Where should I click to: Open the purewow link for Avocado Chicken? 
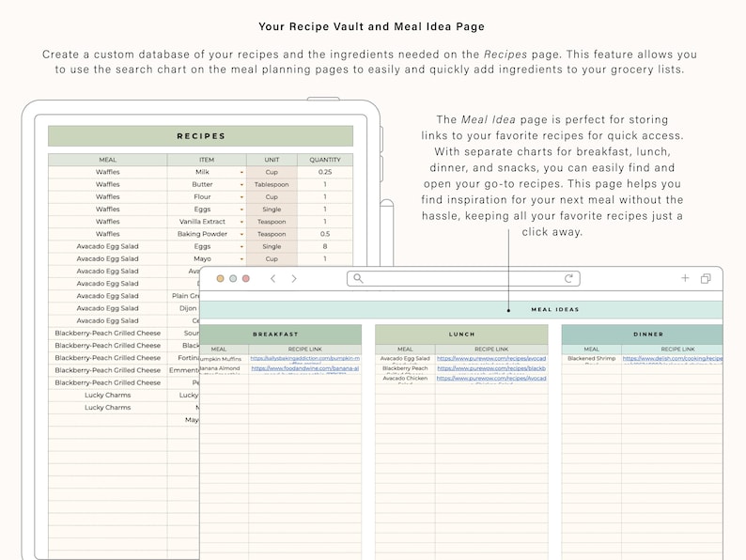pos(491,379)
